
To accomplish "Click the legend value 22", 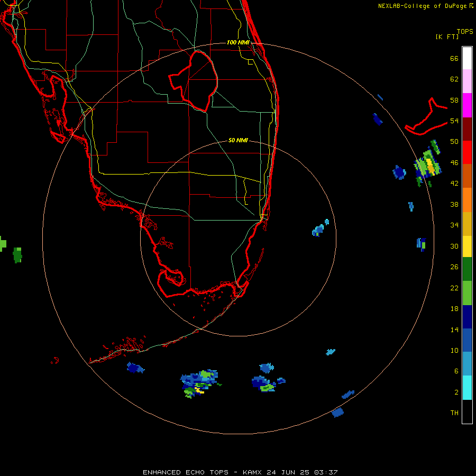I will pos(454,288).
